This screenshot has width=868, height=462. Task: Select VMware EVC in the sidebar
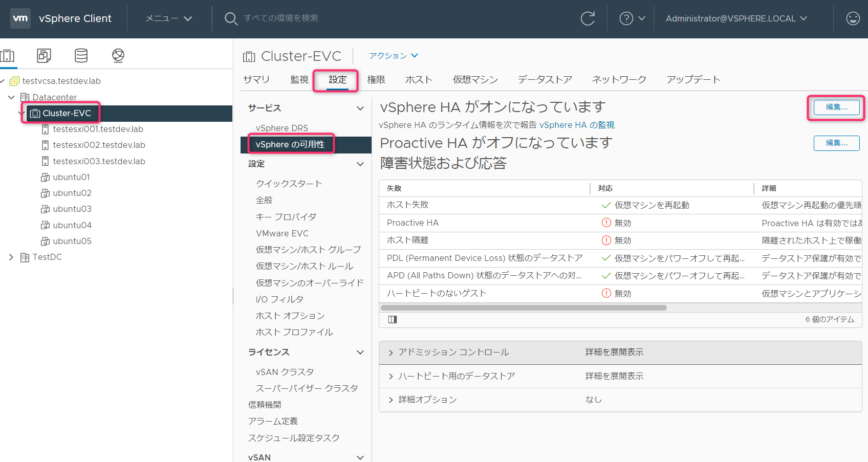point(282,233)
